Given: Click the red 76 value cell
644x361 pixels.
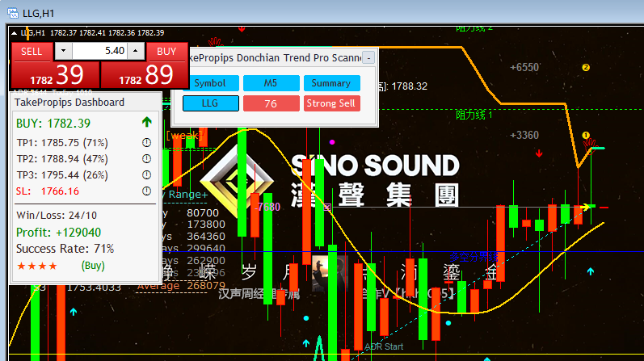Looking at the screenshot, I should 271,103.
